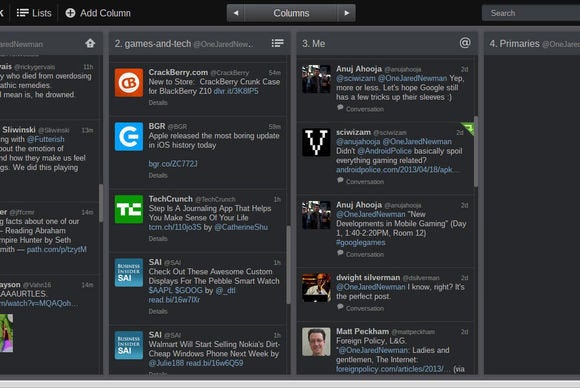Click the list icon in games-and-tech header

coord(277,43)
